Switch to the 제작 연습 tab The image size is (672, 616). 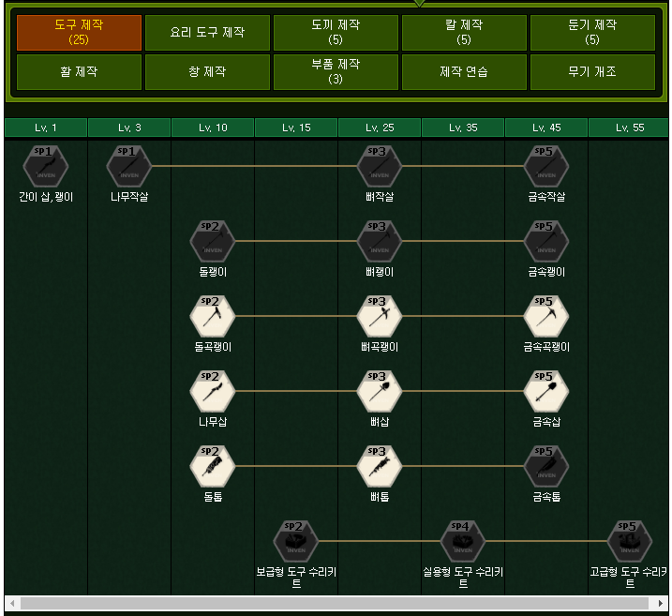pyautogui.click(x=464, y=72)
